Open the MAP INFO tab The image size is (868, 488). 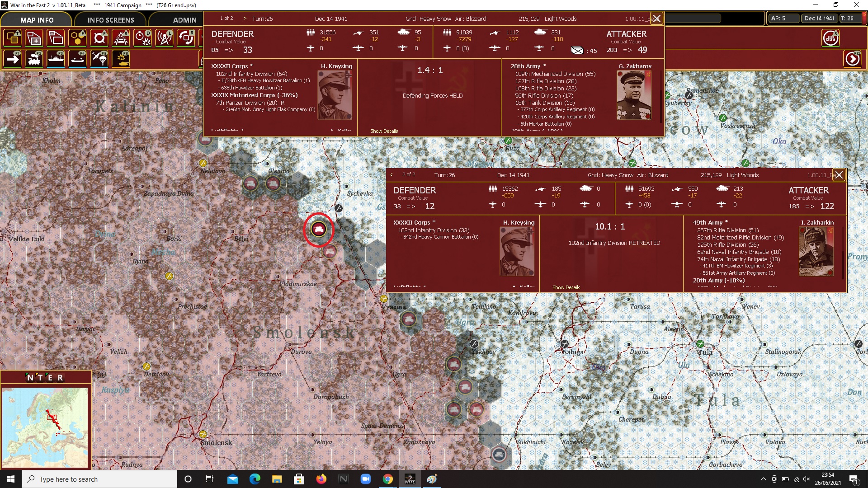(37, 20)
